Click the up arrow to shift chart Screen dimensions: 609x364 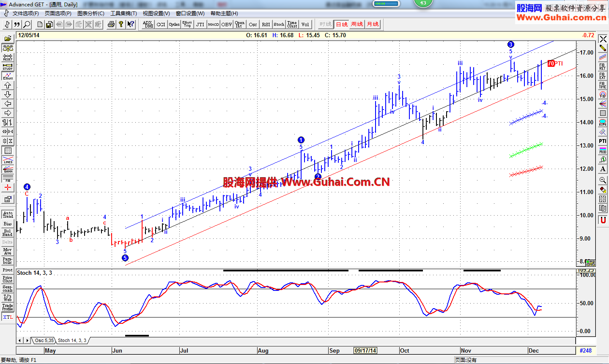click(8, 85)
